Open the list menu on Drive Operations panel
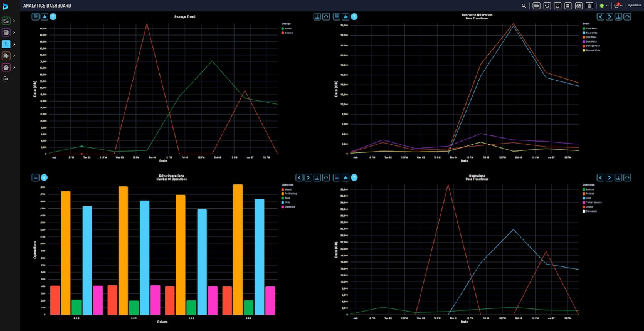 [x=36, y=177]
